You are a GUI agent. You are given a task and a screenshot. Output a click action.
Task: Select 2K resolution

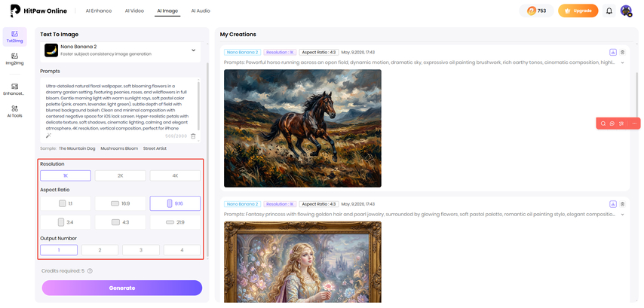(x=121, y=175)
